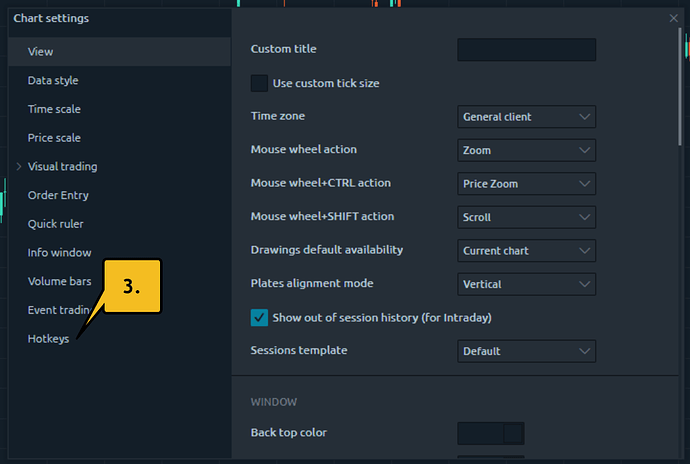Close the Chart settings dialog
Image resolution: width=690 pixels, height=464 pixels.
pyautogui.click(x=673, y=18)
